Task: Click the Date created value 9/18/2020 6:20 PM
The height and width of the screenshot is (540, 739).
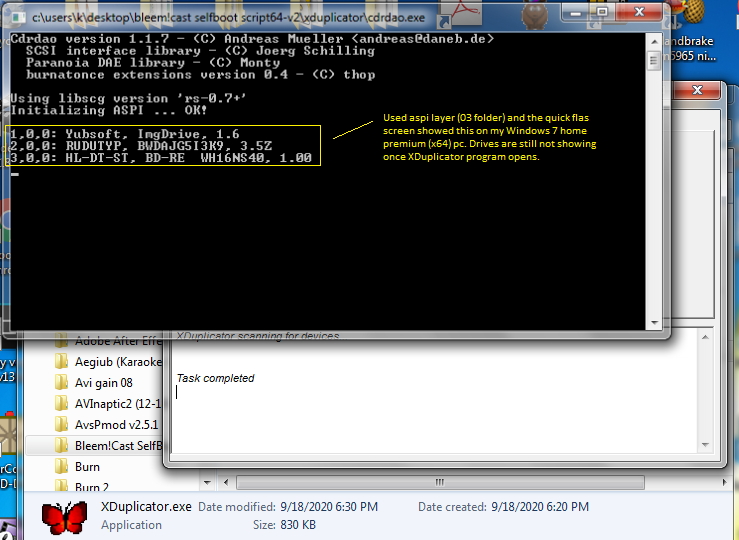Action: (540, 507)
